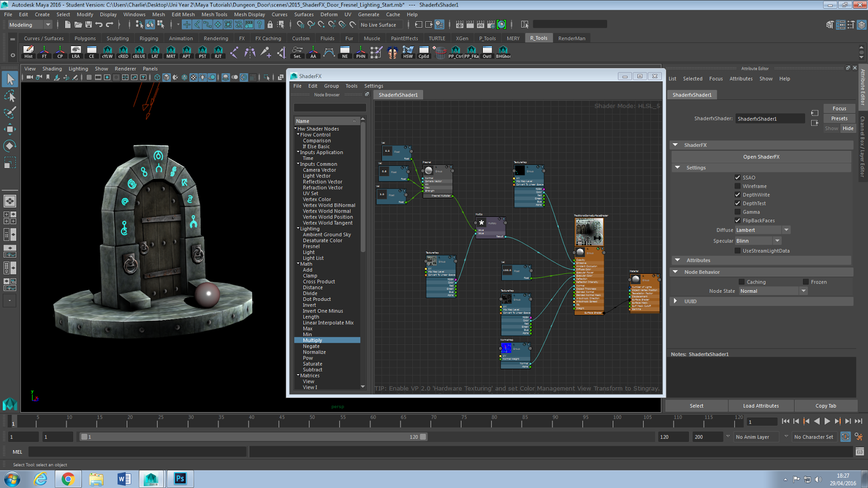
Task: Collapse the Inputs Common tree section
Action: point(298,164)
